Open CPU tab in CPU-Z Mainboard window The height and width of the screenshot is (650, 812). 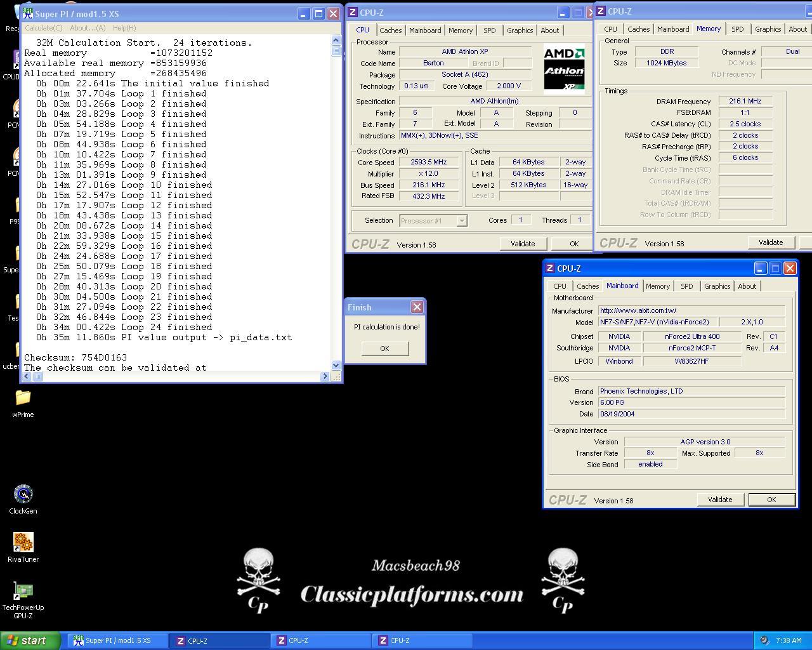point(560,286)
